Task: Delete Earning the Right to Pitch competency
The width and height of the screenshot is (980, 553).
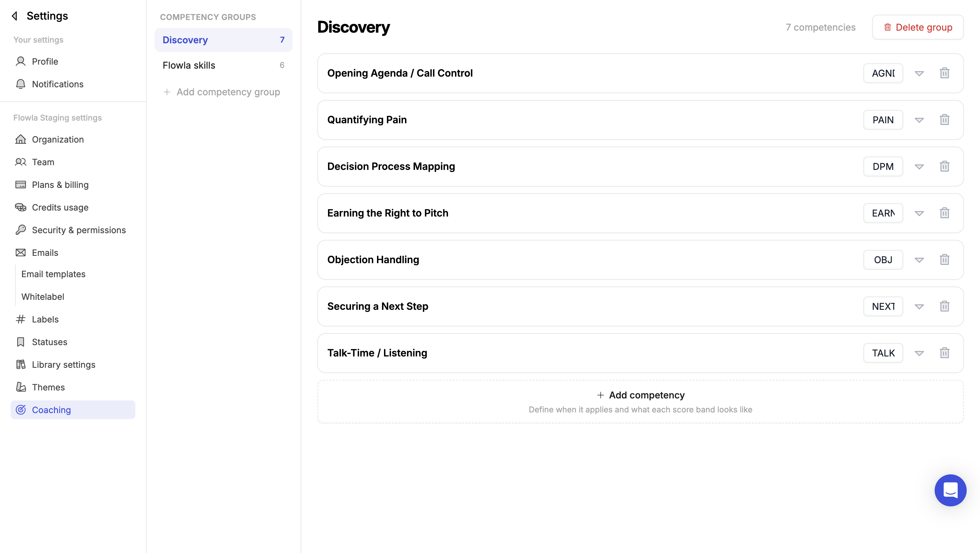Action: [x=945, y=213]
